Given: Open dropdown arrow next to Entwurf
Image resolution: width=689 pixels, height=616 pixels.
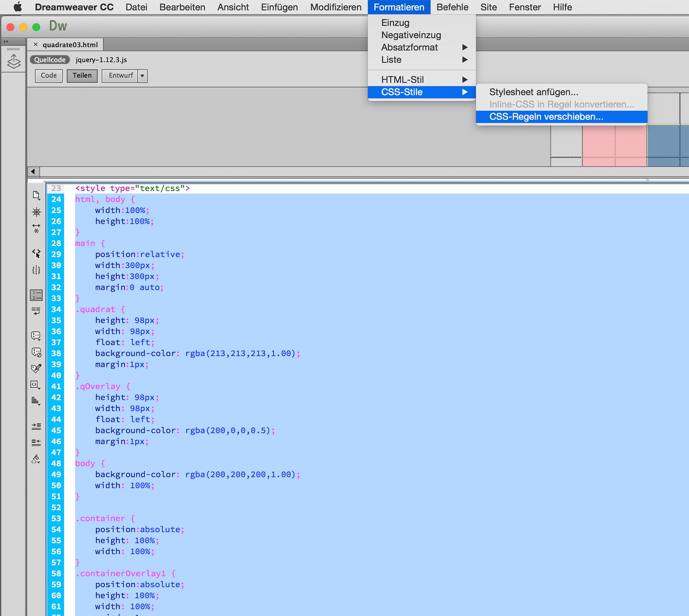Looking at the screenshot, I should pyautogui.click(x=142, y=76).
